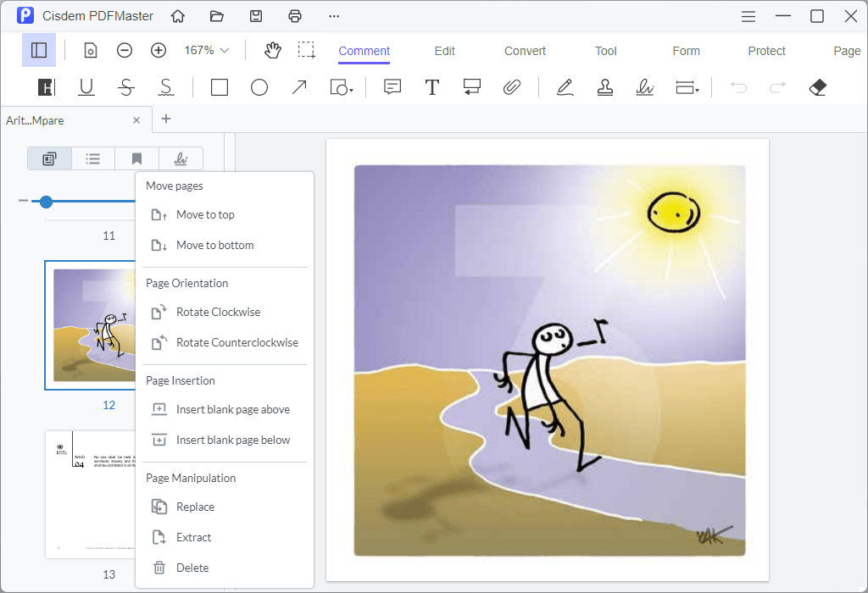Switch to the Outline list panel

[92, 158]
